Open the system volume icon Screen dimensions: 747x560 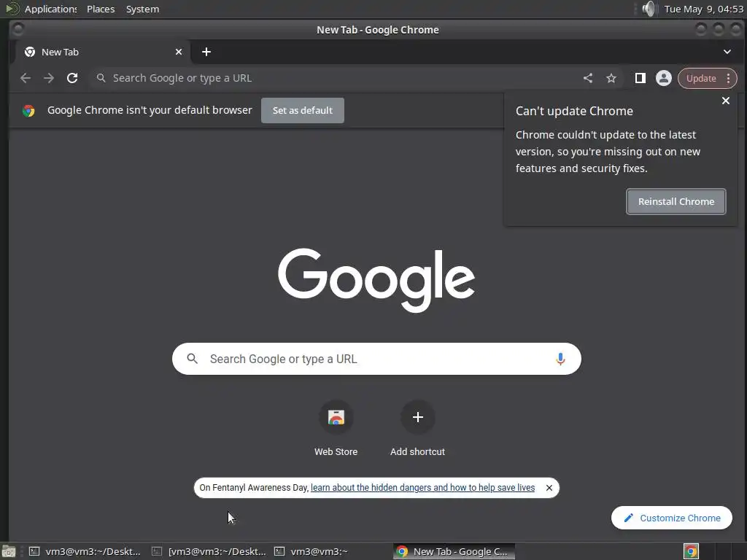pyautogui.click(x=649, y=9)
